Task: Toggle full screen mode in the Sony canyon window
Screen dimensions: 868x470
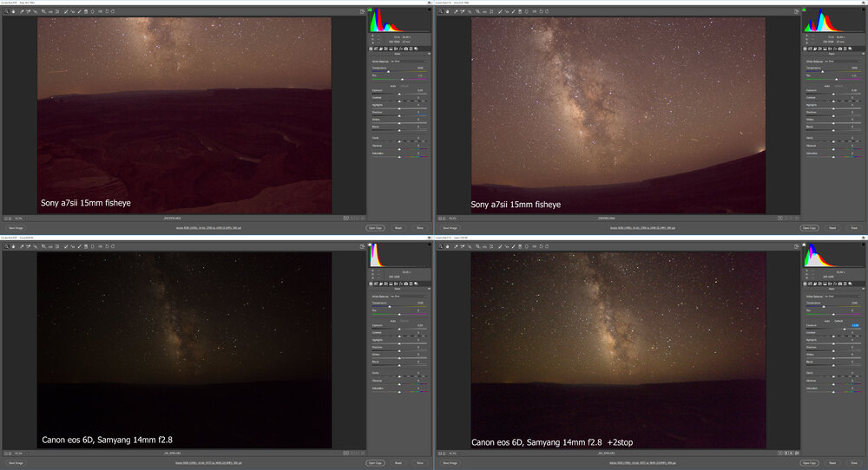Action: (x=361, y=11)
